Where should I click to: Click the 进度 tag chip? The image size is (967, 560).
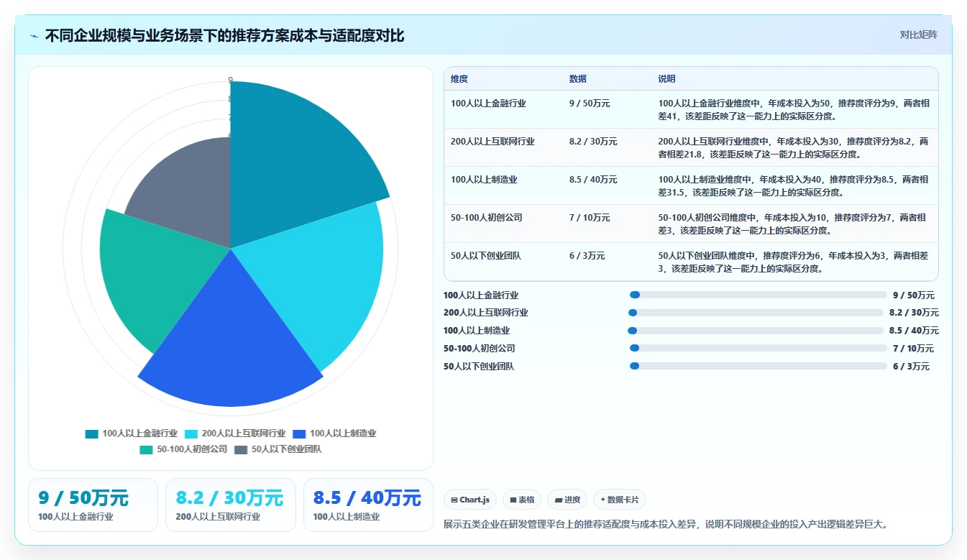567,500
